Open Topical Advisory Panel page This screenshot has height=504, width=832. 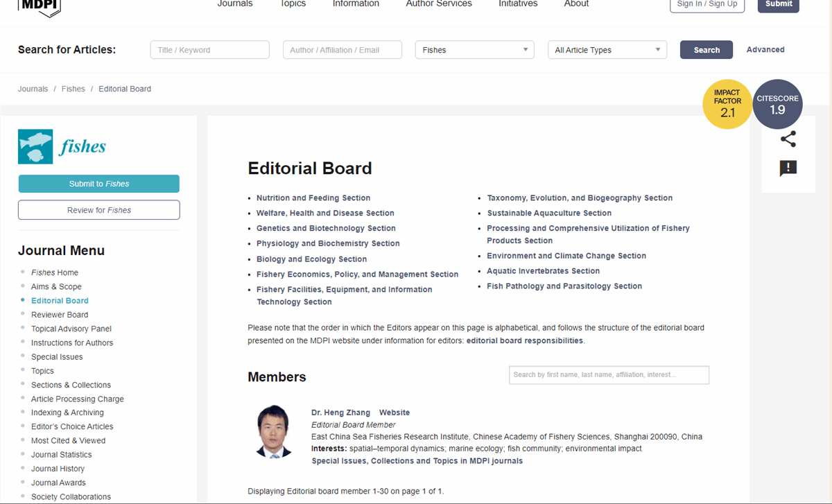(71, 329)
